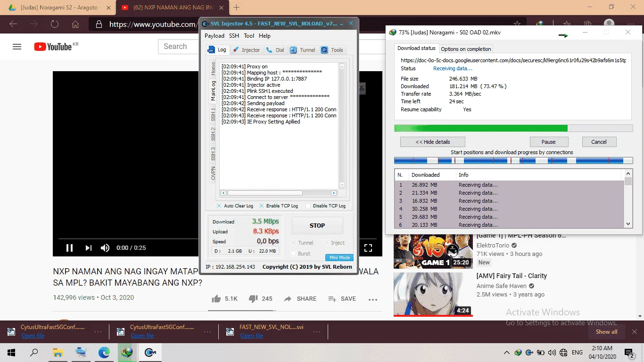Pause the Noragami download
Screen dimensions: 644x362
(549, 142)
